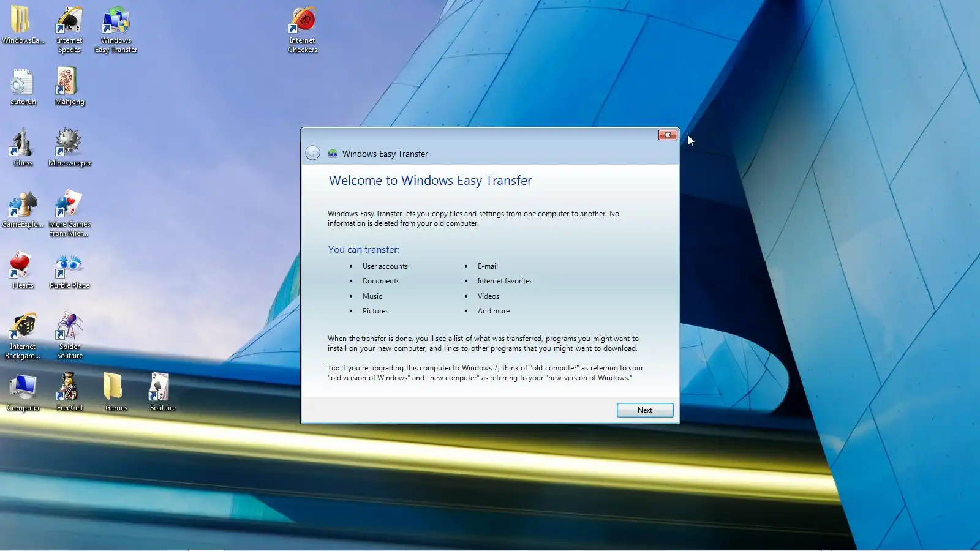Click 'And more' list item
This screenshot has width=980, height=551.
coord(494,311)
